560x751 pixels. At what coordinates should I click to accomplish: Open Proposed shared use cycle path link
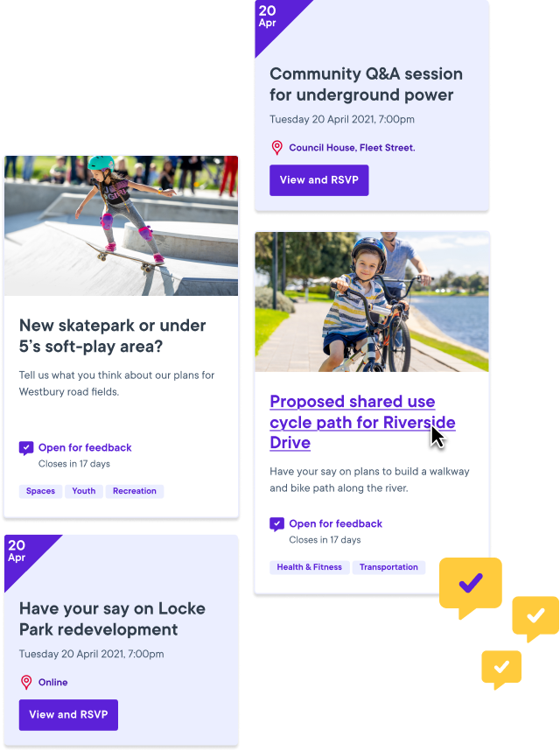[x=362, y=422]
